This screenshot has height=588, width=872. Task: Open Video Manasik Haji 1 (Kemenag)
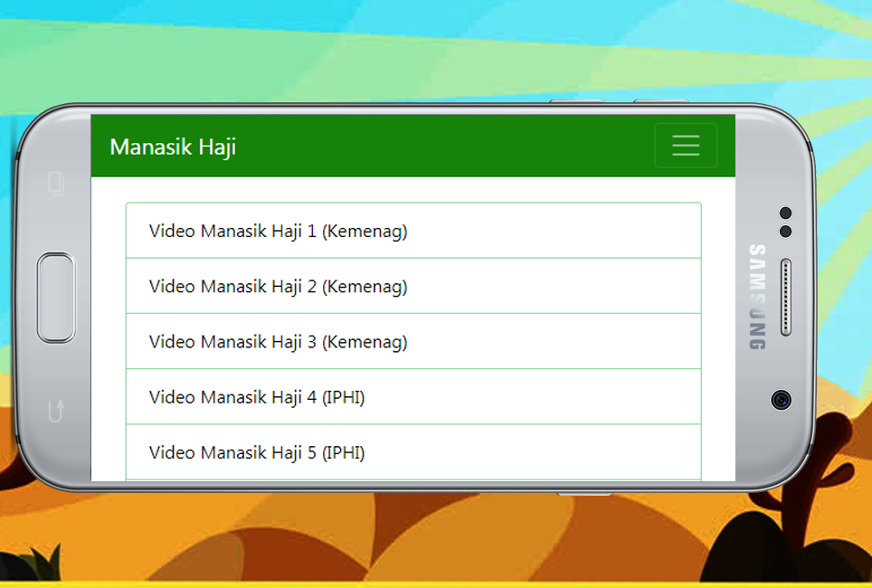coord(413,231)
